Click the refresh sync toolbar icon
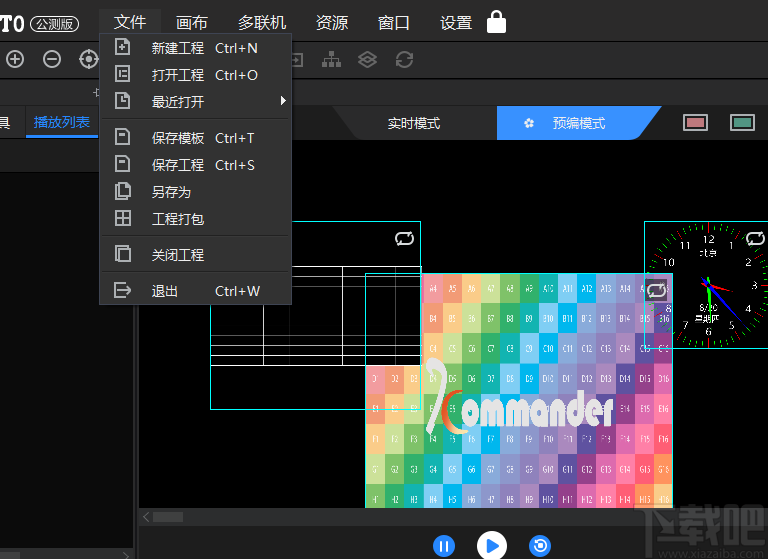Screen dimensions: 768x559 pyautogui.click(x=405, y=59)
